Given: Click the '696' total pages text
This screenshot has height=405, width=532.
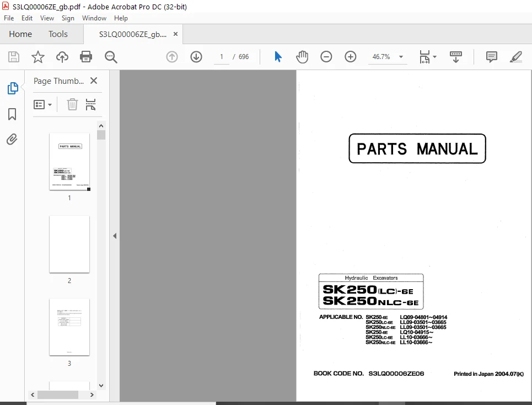Looking at the screenshot, I should (x=244, y=57).
